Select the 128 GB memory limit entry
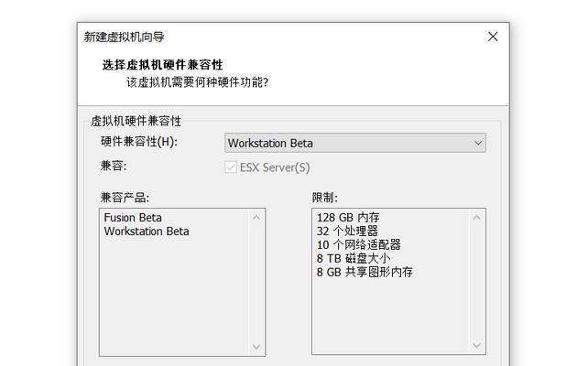Image resolution: width=588 pixels, height=366 pixels. (348, 218)
